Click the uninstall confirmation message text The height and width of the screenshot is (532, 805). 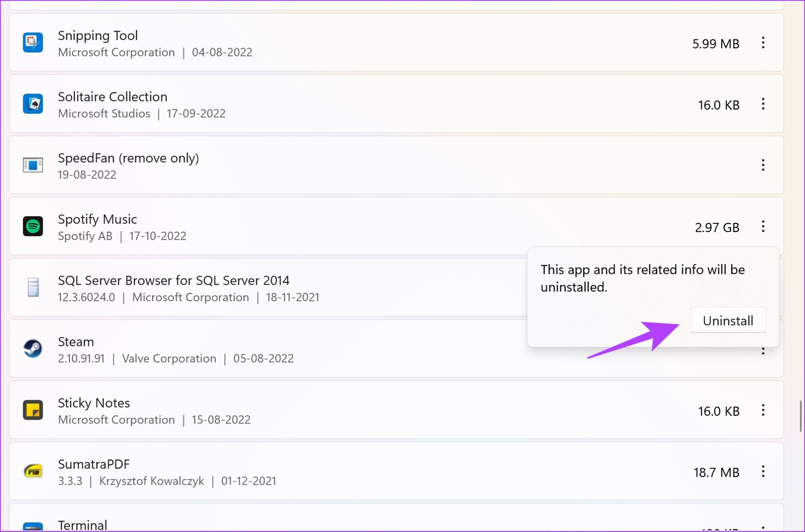(642, 278)
